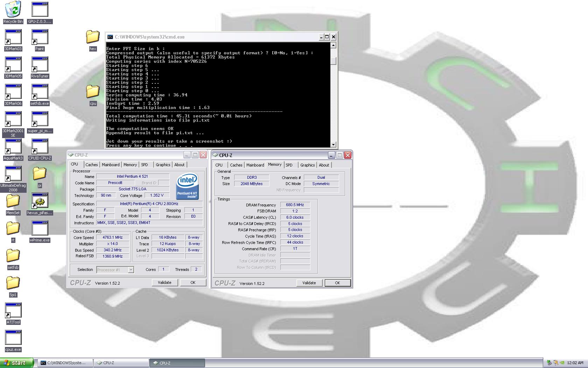Click OK in the right CPU-Z window
Screen dimensions: 588x368
[x=337, y=283]
